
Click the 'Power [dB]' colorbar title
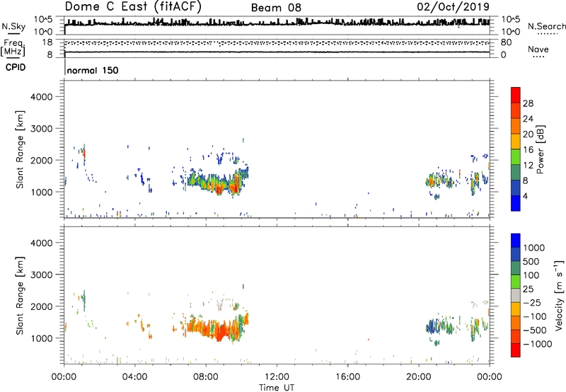click(x=540, y=149)
